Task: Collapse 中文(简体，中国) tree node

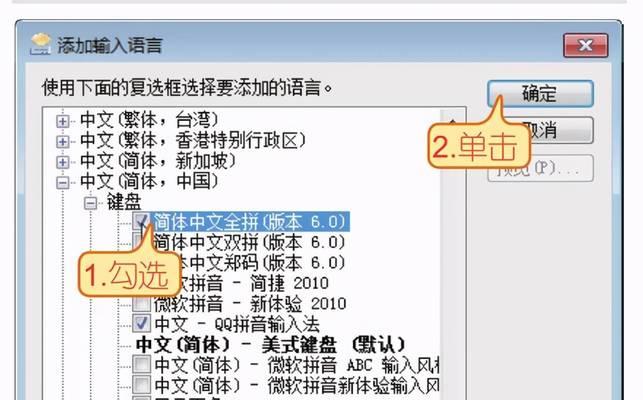Action: [x=63, y=183]
